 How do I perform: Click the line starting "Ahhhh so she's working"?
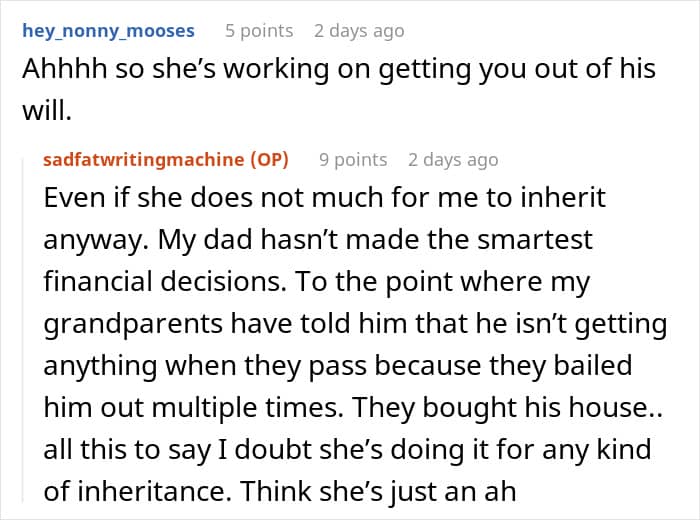pos(338,69)
